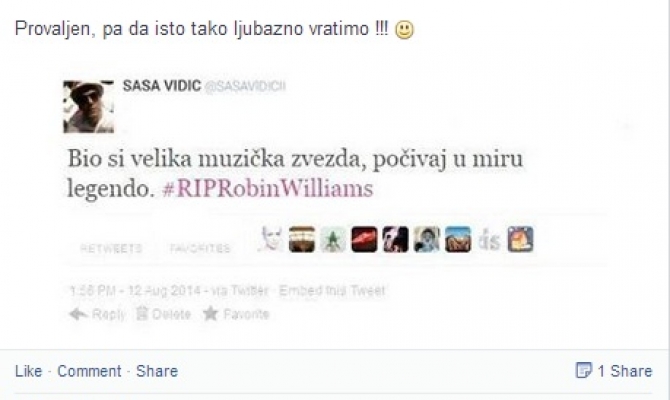Viewport: 670px width, 400px height.
Task: Click the RETWEETS counter label
Action: click(x=111, y=248)
